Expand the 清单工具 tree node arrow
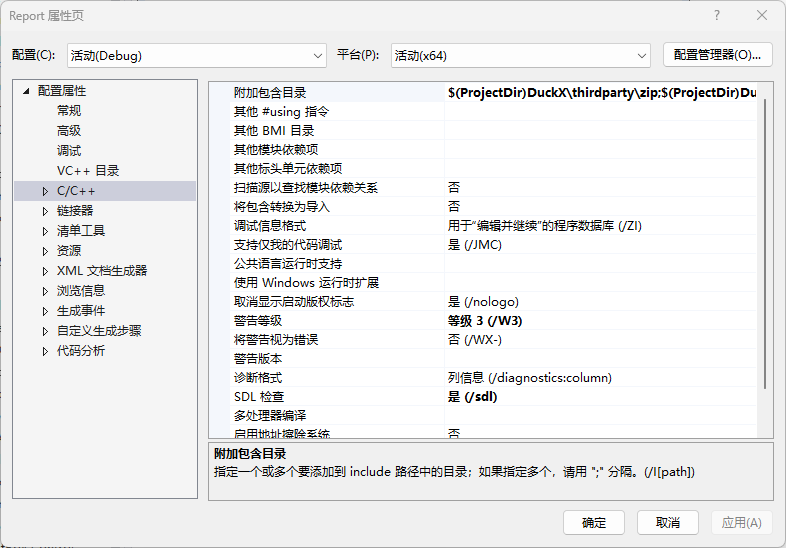The image size is (786, 548). (45, 231)
